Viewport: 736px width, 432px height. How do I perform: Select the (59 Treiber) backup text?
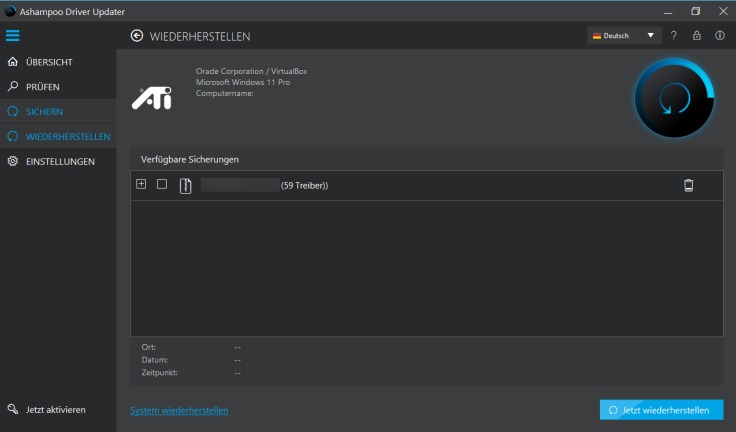coord(304,185)
